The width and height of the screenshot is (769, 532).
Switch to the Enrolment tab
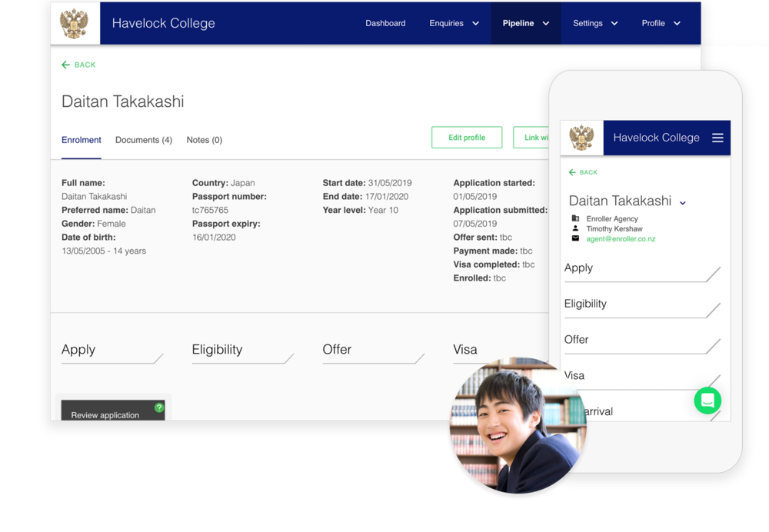pyautogui.click(x=82, y=140)
